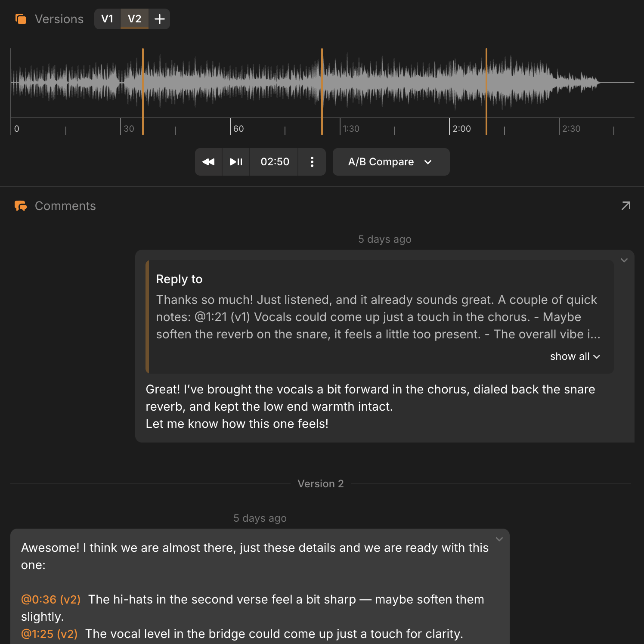Viewport: 644px width, 644px height.
Task: Jump to the @0:36 (v2) timestamp link
Action: [51, 599]
